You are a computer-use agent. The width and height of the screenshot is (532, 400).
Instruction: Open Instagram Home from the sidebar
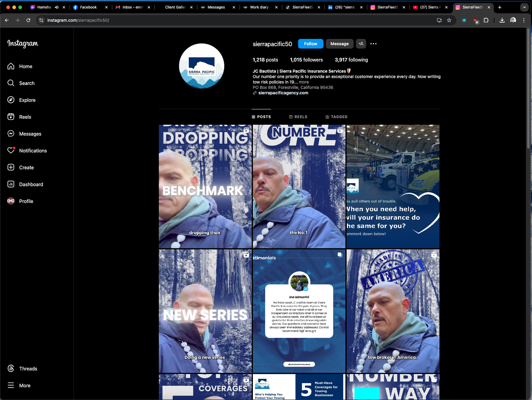pyautogui.click(x=20, y=66)
